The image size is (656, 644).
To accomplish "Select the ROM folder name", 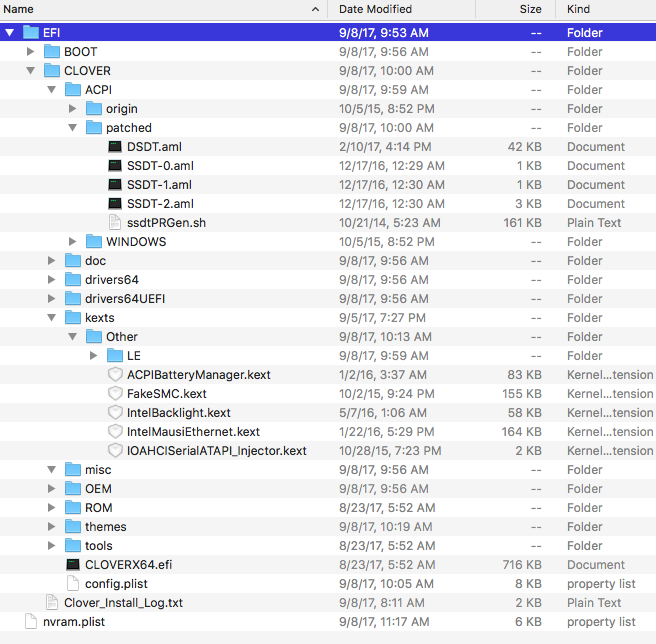I will coord(99,508).
